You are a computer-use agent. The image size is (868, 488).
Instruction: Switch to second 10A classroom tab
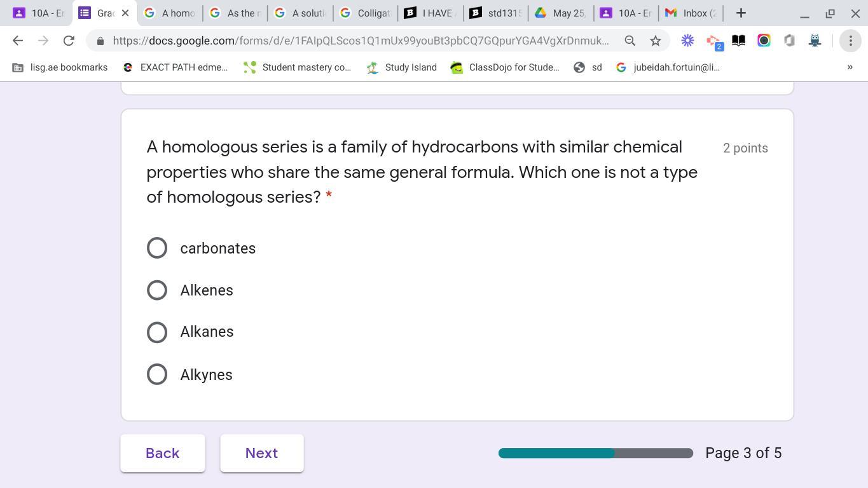tap(626, 13)
